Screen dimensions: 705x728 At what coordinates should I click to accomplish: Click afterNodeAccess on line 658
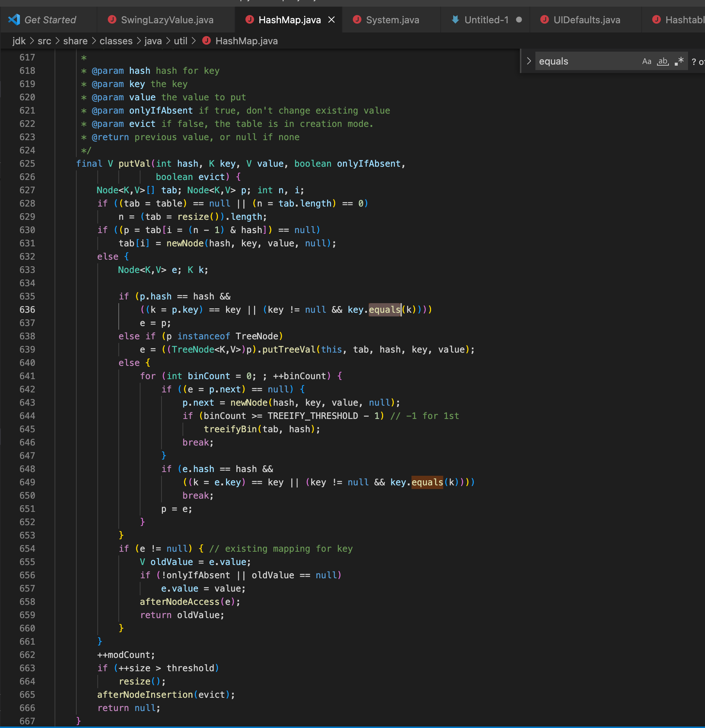[x=180, y=602]
